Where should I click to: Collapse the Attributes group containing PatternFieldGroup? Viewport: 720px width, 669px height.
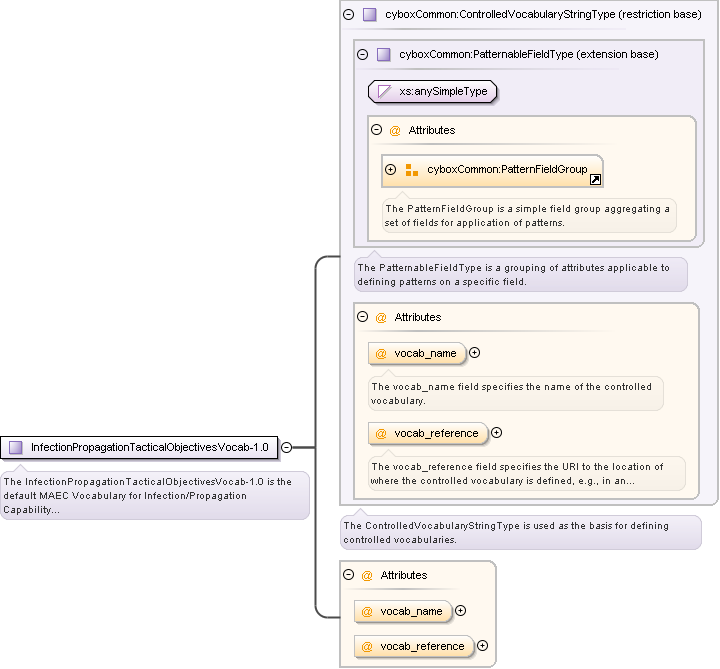coord(376,130)
